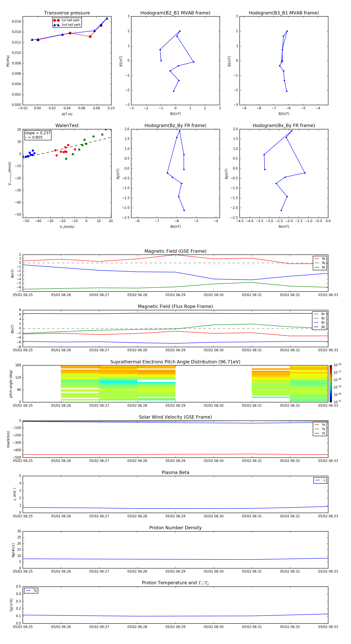This screenshot has width=351, height=644.
Task: Click the "Bz(nT)" x-axis label
Action: [175, 227]
